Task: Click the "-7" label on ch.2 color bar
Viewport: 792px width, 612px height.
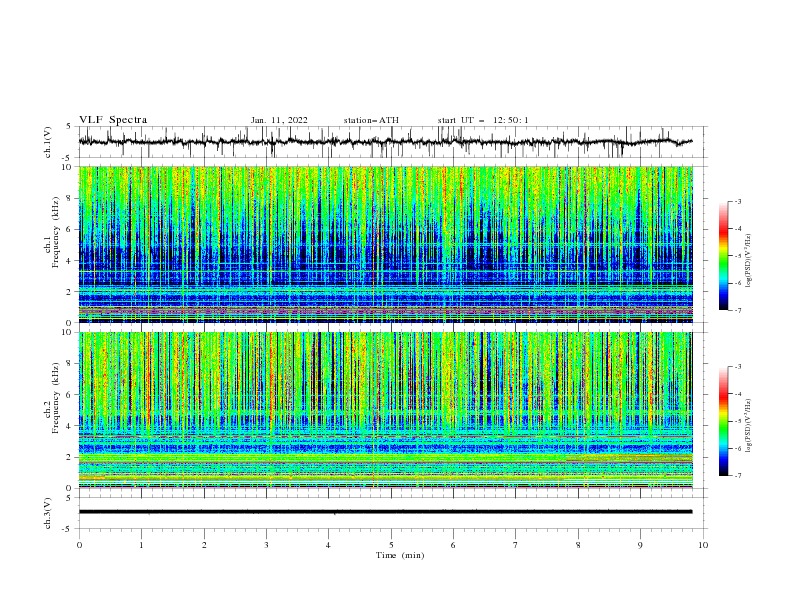Action: click(x=738, y=475)
